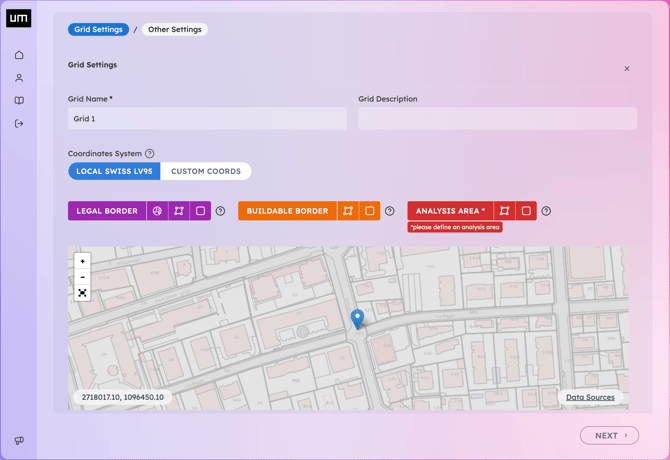Viewport: 670px width, 460px height.
Task: Select Local Swiss LV95 coordinates
Action: click(x=114, y=171)
